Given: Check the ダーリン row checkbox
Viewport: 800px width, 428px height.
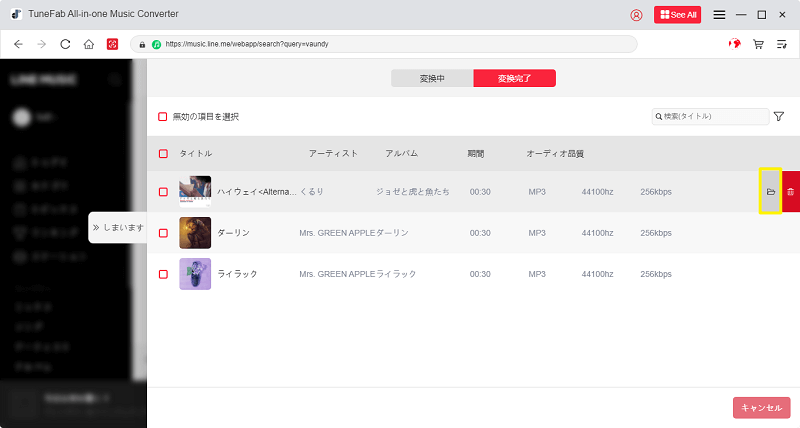Looking at the screenshot, I should [x=163, y=233].
